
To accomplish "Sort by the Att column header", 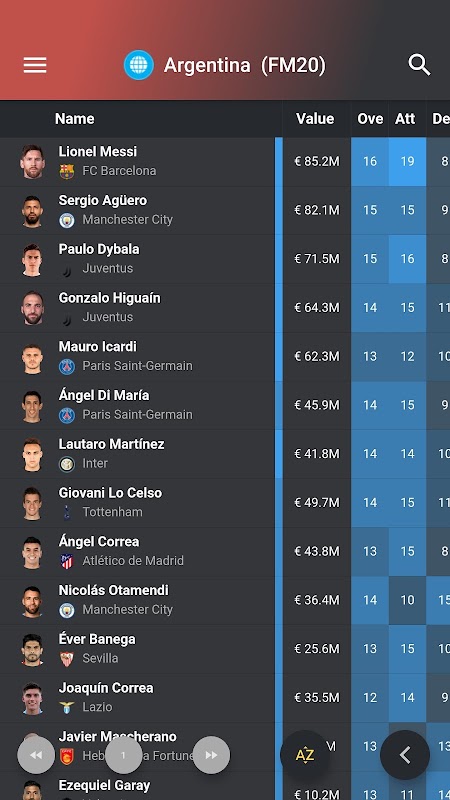I will (x=405, y=119).
